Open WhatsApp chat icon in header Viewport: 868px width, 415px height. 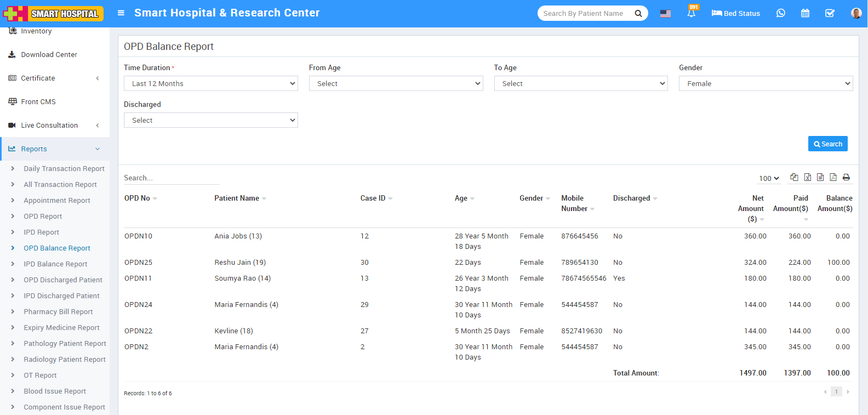(x=781, y=13)
